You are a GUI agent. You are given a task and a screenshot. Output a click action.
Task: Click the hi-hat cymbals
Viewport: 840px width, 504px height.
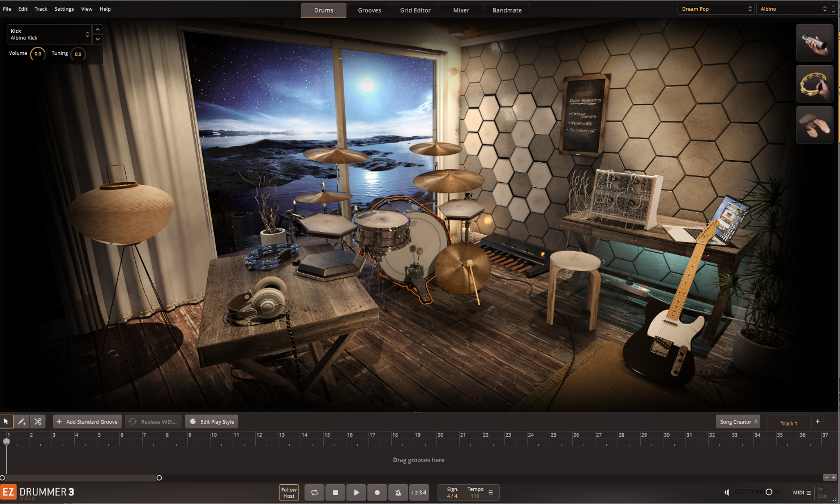[x=323, y=197]
